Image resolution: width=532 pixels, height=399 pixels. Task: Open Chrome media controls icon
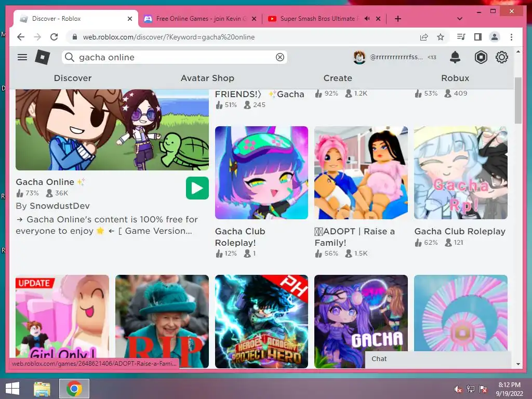click(x=461, y=37)
